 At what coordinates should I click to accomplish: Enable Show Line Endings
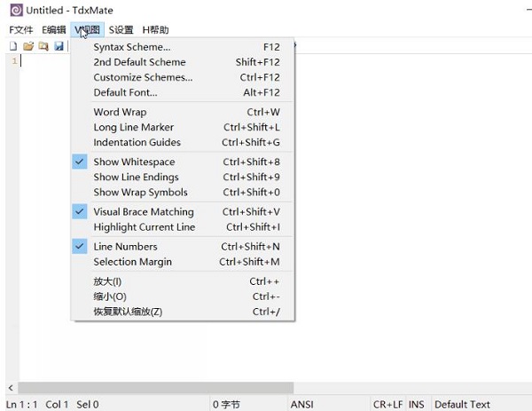click(184, 177)
